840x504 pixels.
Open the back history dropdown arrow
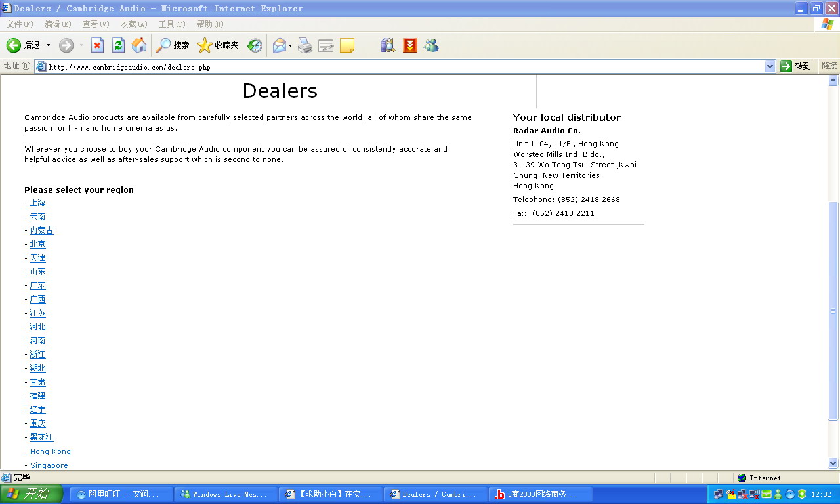tap(48, 45)
